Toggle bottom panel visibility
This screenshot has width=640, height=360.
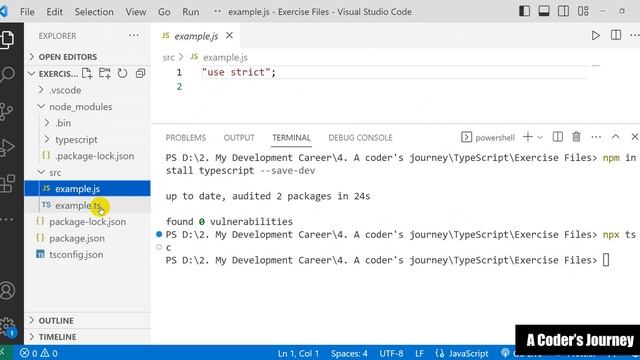point(544,11)
